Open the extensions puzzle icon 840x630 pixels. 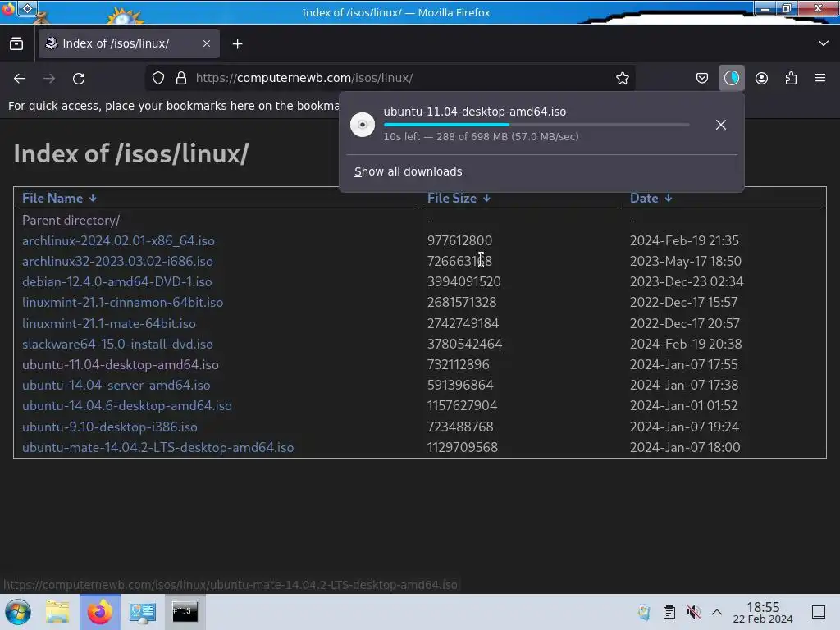pos(791,78)
